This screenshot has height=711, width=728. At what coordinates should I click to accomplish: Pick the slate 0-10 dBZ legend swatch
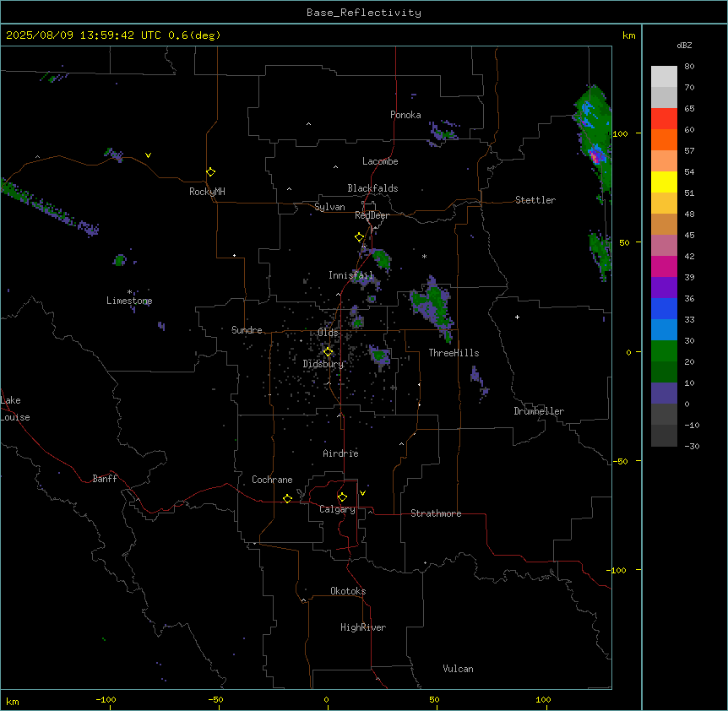pos(664,393)
